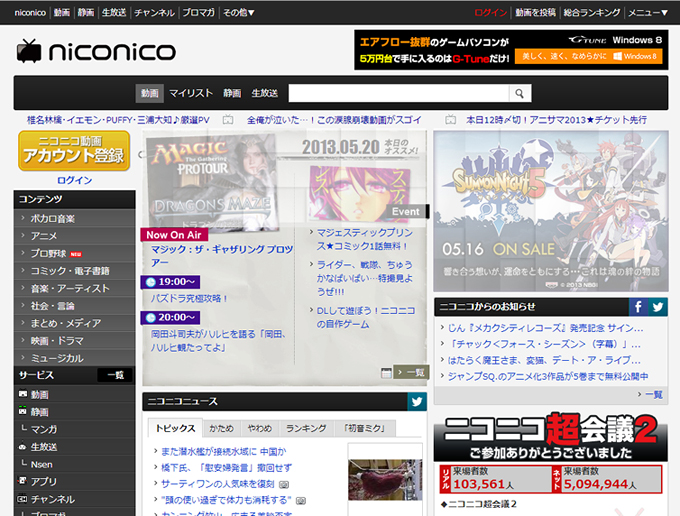Click 一覧 button next to サービス header
The image size is (680, 516).
(x=115, y=375)
